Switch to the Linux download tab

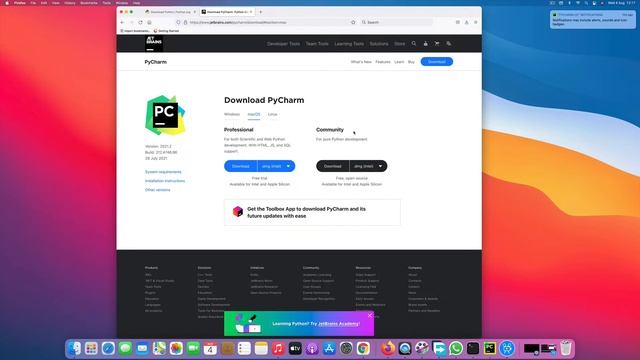point(273,114)
